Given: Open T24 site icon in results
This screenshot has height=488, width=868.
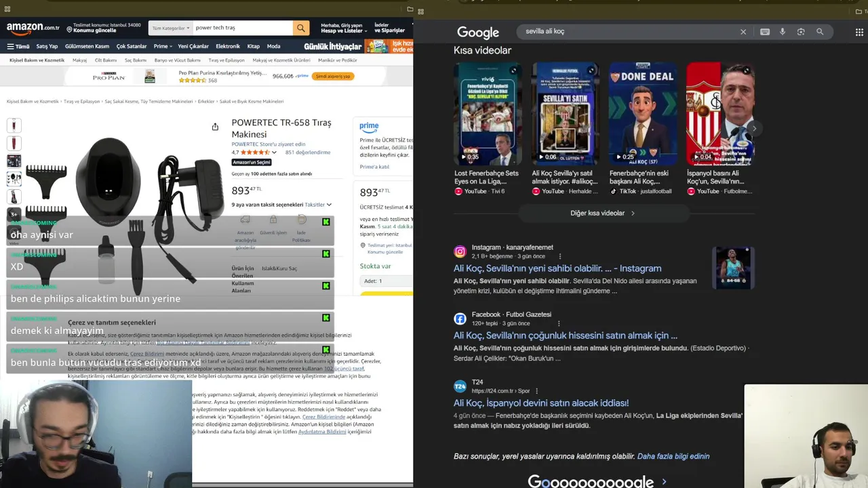Looking at the screenshot, I should point(460,386).
